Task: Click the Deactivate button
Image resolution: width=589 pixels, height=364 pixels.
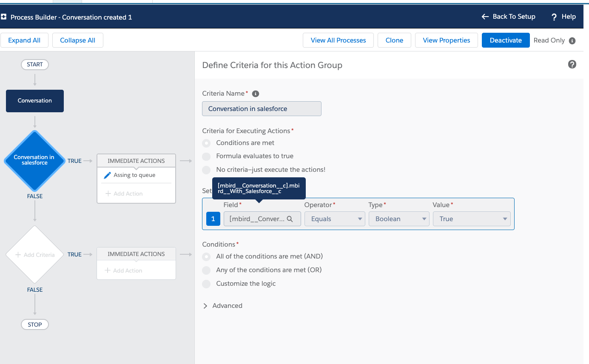Action: [x=505, y=40]
